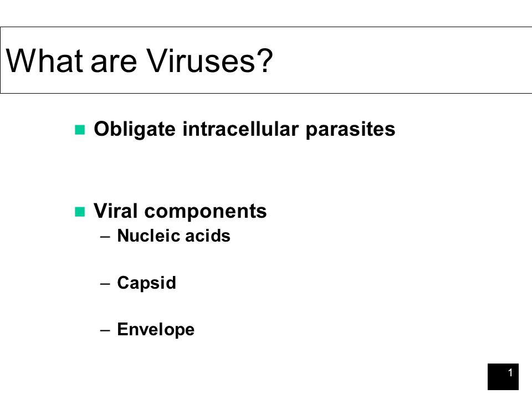The width and height of the screenshot is (532, 399).
Task: Click the black slide number box
Action: pos(503,377)
